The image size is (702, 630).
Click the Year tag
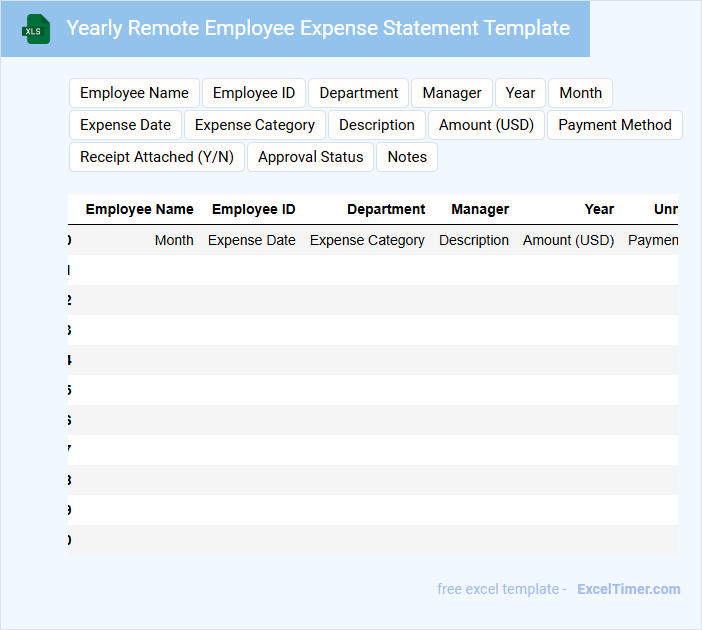pos(520,93)
